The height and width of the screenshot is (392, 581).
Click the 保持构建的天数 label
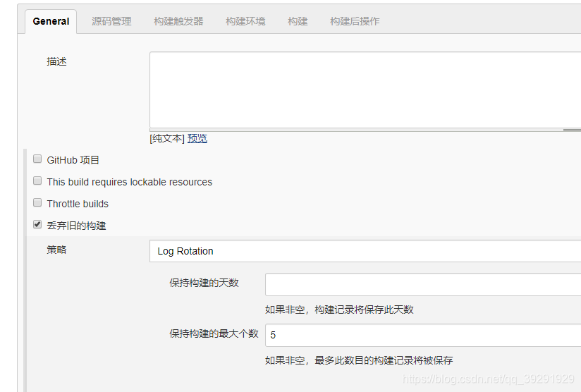pyautogui.click(x=204, y=283)
